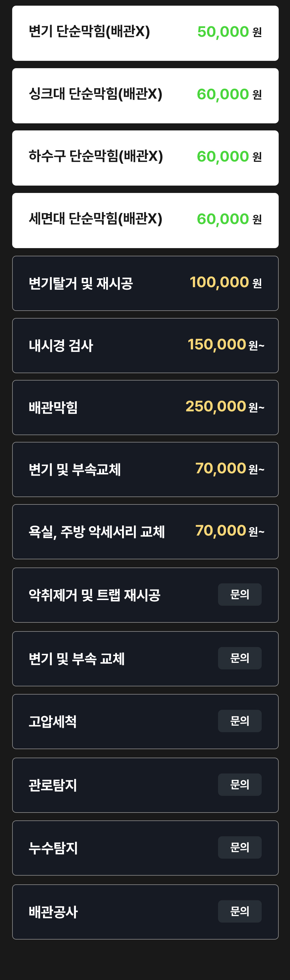Click the 고압세척 service label
Viewport: 290px width, 980px height.
tap(53, 722)
